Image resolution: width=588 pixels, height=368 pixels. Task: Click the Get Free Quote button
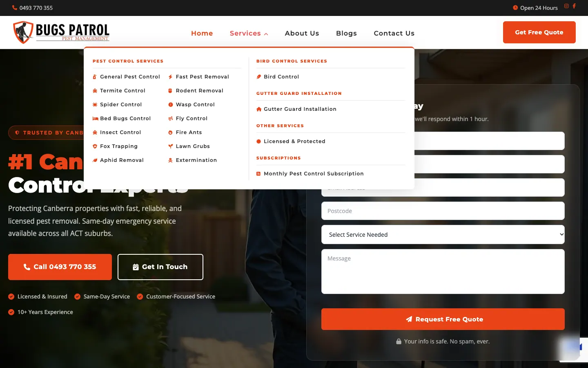(539, 32)
